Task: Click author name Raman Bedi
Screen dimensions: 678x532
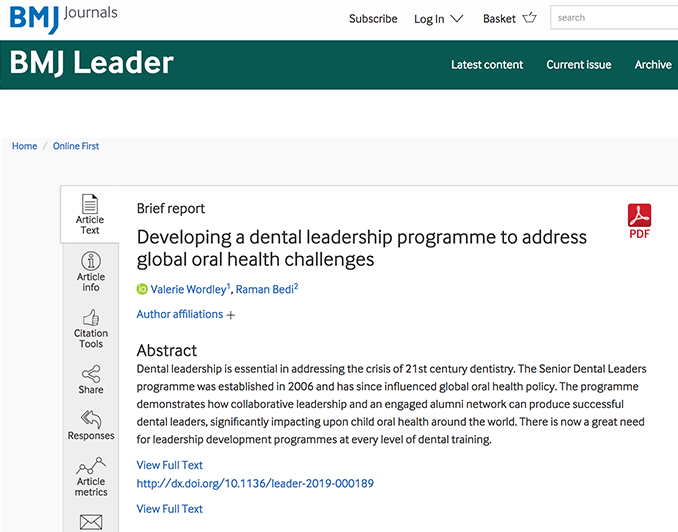Action: click(x=264, y=289)
